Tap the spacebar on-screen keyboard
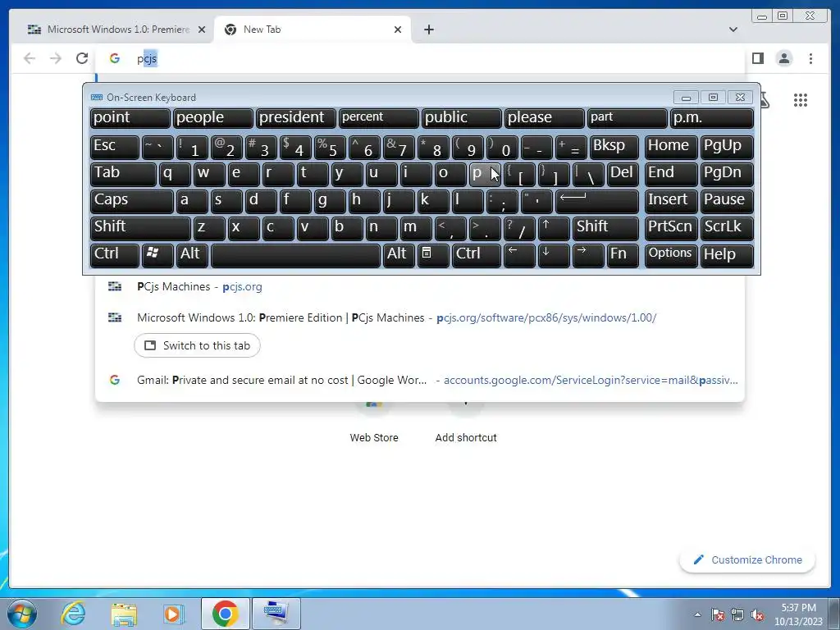840x630 pixels. click(295, 255)
